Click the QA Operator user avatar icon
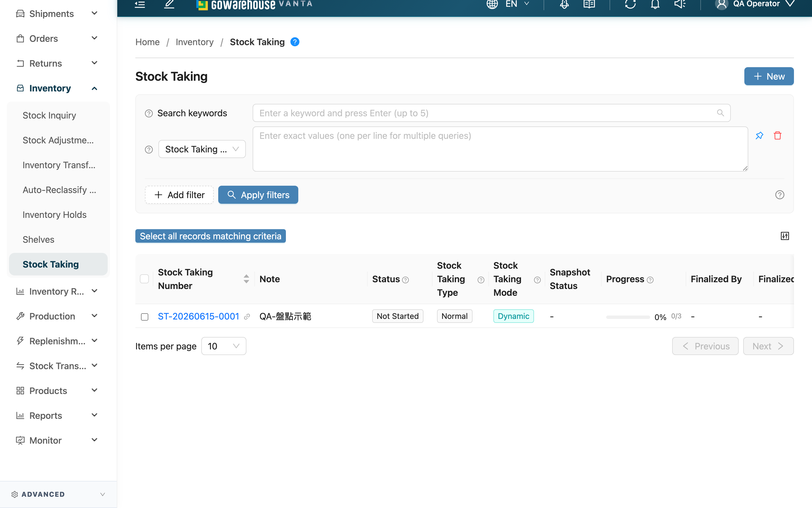 click(x=721, y=4)
